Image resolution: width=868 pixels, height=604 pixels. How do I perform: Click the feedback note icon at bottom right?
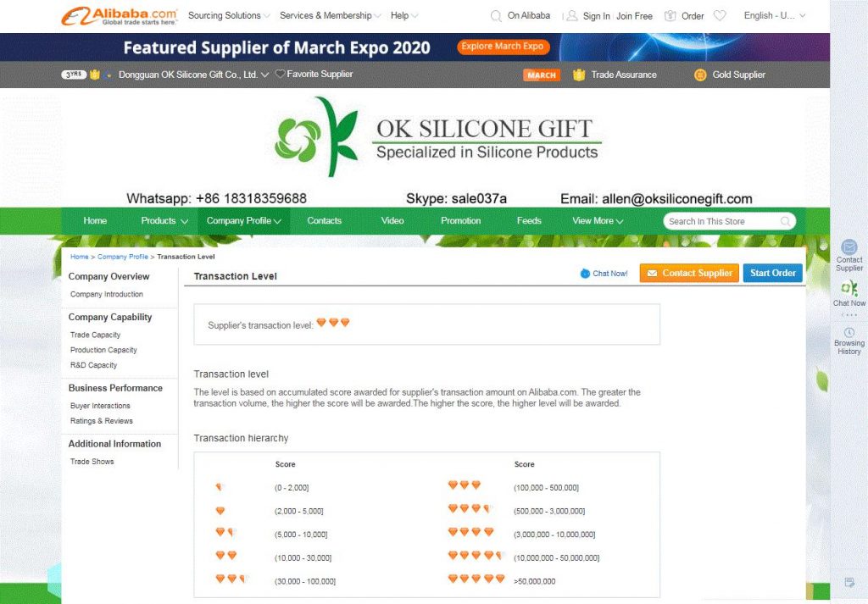(849, 582)
